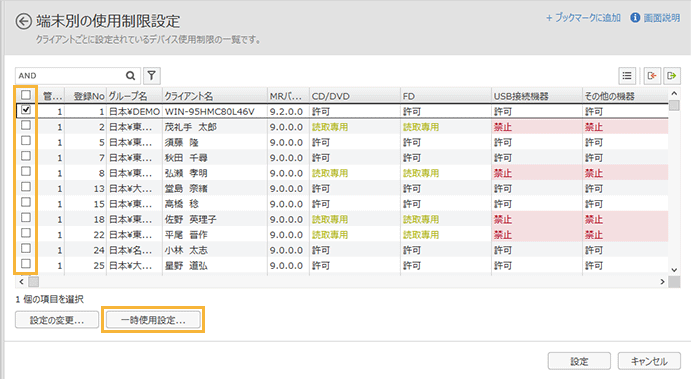Image resolution: width=691 pixels, height=379 pixels.
Task: Click the export icon with green arrow
Action: (x=672, y=76)
